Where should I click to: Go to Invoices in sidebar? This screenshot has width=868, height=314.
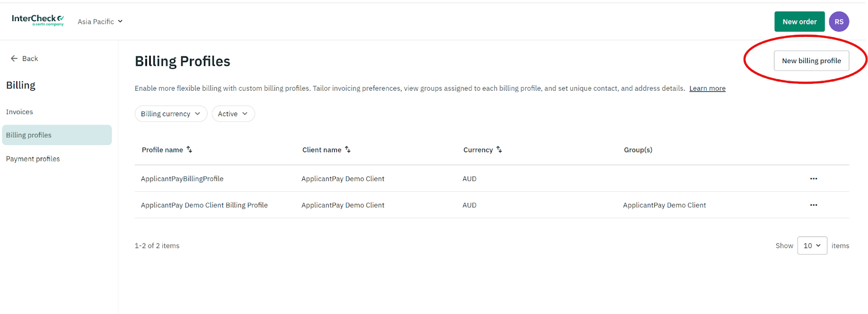pyautogui.click(x=20, y=112)
